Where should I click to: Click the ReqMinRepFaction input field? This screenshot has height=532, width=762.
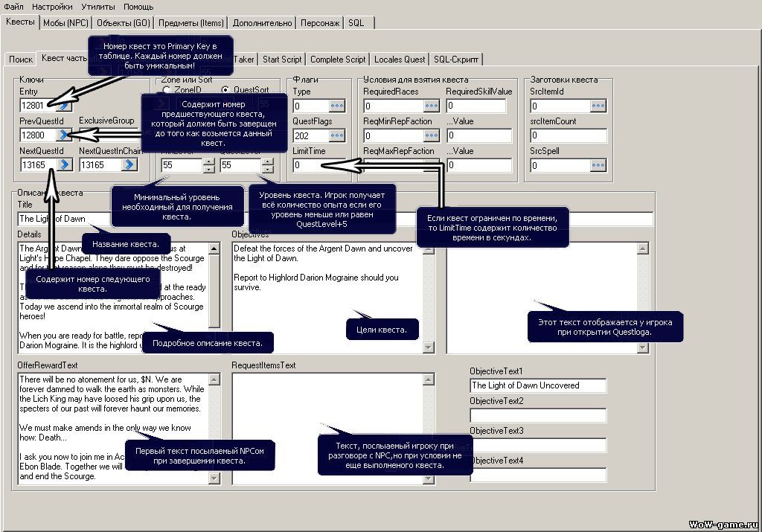point(394,135)
